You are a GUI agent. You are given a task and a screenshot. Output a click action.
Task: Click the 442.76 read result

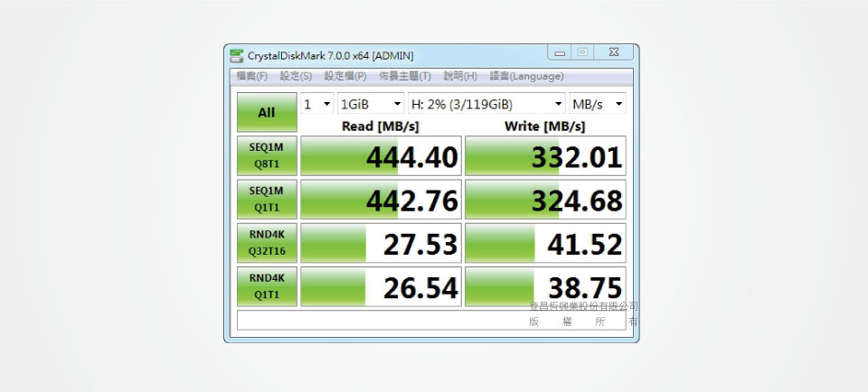[x=381, y=200]
